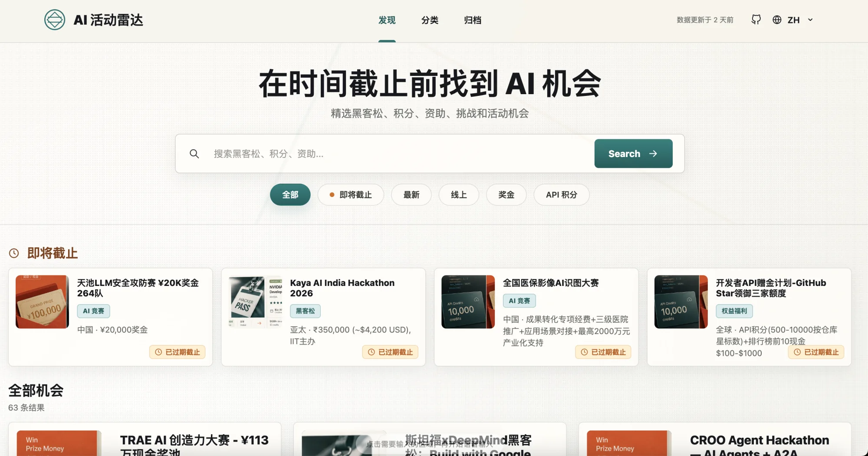Click the 数据更新于 2 天前 text
Viewport: 868px width, 456px height.
pos(705,20)
